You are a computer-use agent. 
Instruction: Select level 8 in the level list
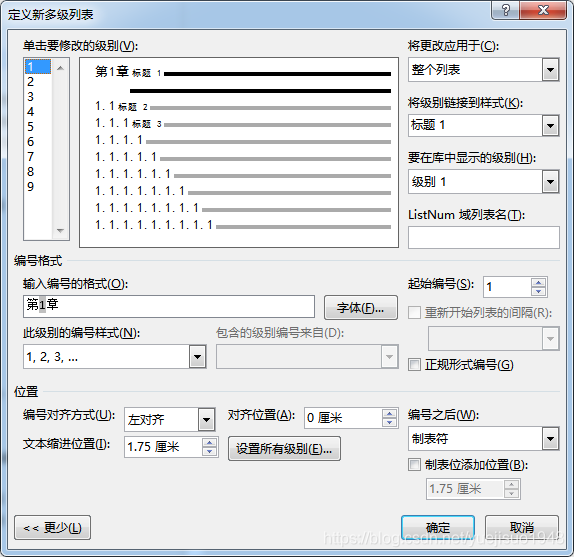pos(38,172)
